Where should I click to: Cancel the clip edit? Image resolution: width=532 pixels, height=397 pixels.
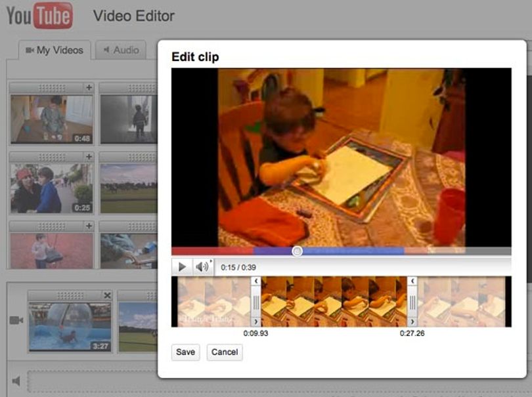(x=225, y=352)
